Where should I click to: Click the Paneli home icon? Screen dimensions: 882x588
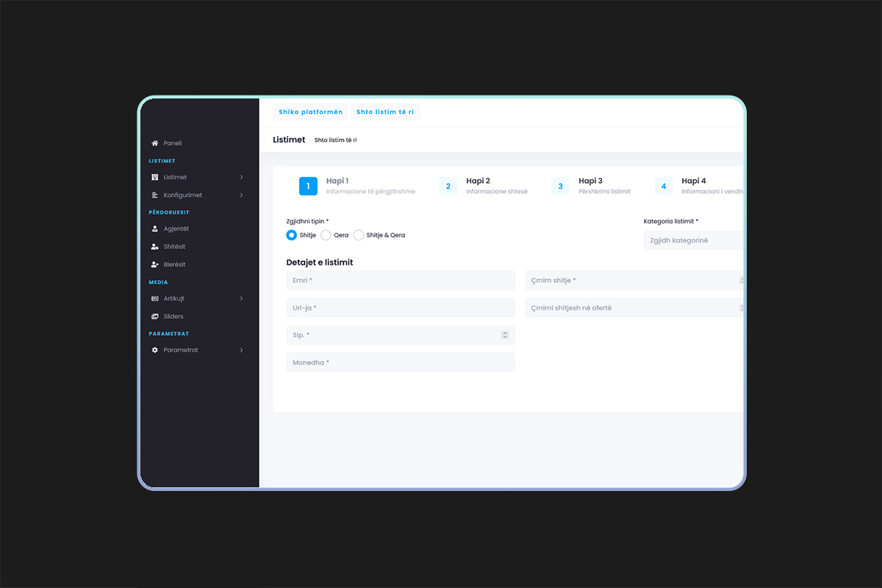[154, 143]
